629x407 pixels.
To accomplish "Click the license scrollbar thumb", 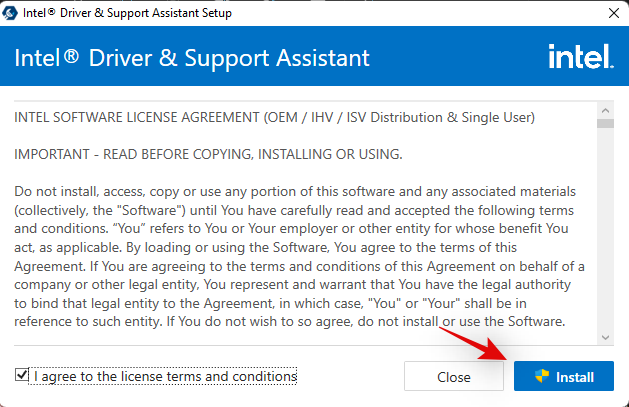I will click(x=605, y=124).
